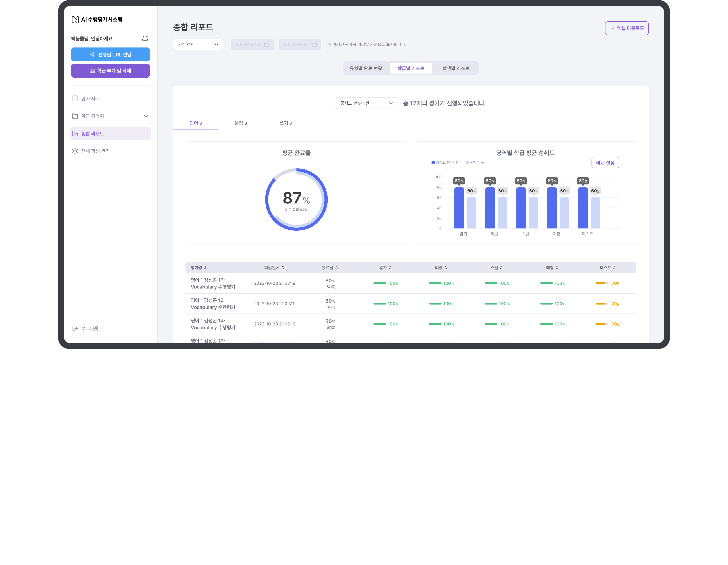Screen dimensions: 728x565
Task: Click the 학급 평가함 folder icon
Action: pyautogui.click(x=75, y=116)
